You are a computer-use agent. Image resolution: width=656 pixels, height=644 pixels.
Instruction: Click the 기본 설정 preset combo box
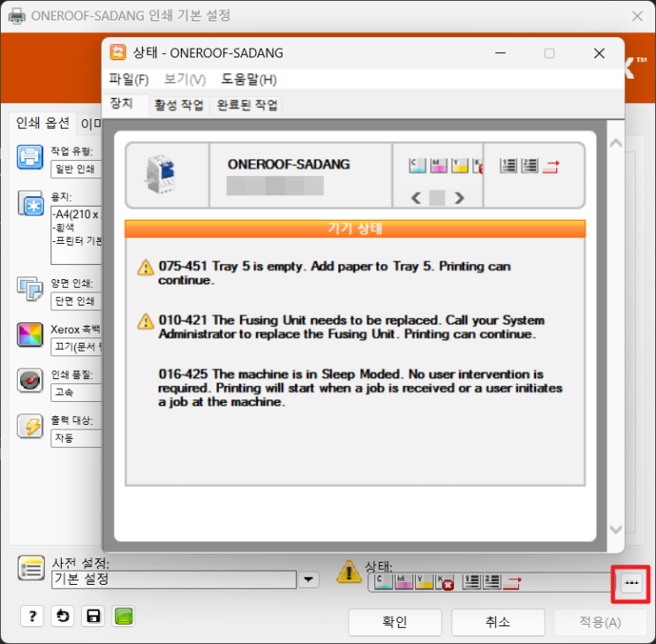pos(174,580)
